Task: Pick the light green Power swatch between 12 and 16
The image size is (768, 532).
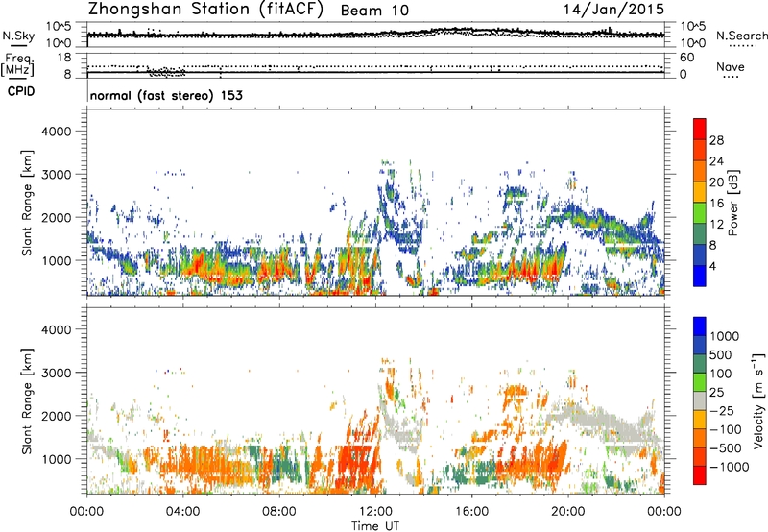Action: click(x=700, y=213)
